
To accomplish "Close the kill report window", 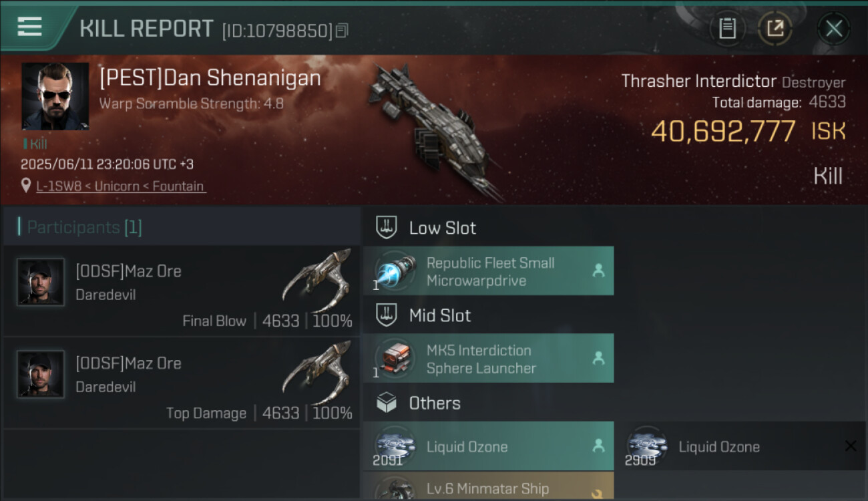I will 834,29.
